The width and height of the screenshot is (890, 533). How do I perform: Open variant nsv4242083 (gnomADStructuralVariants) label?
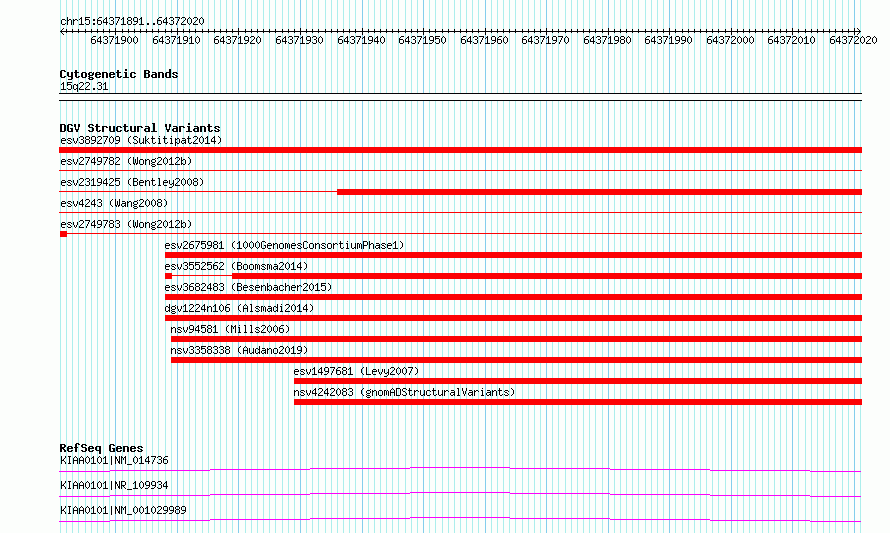[404, 392]
